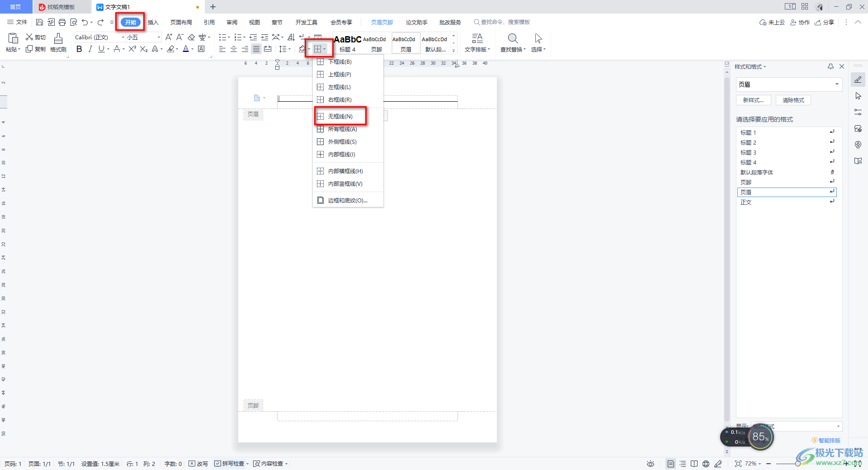Switch to web layout globe icon

706,464
